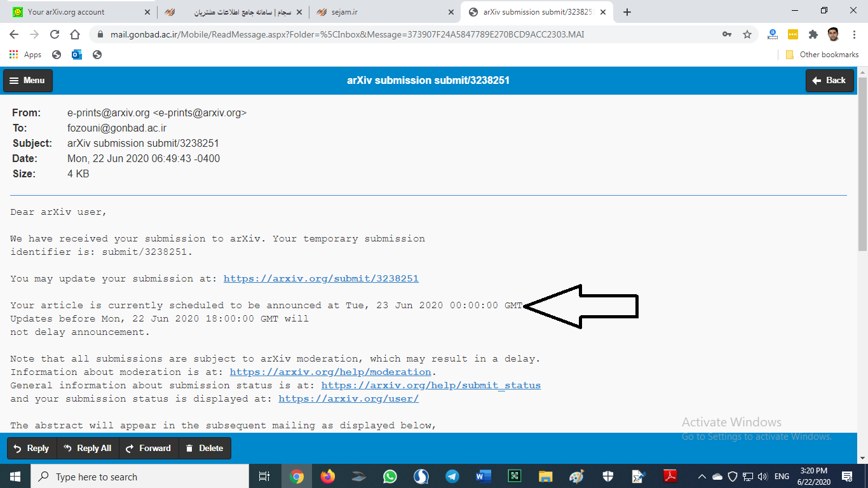The height and width of the screenshot is (488, 868).
Task: Open WhatsApp from the taskbar
Action: pyautogui.click(x=390, y=477)
